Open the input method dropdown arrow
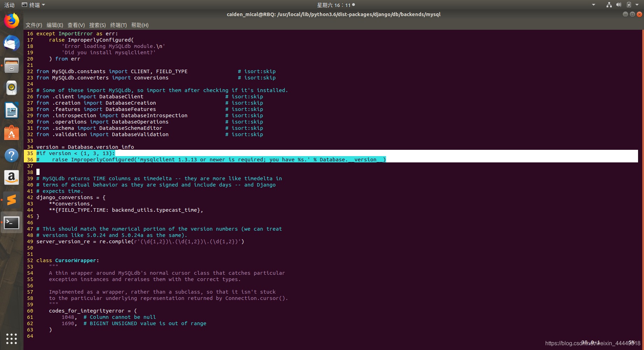This screenshot has width=644, height=350. point(594,5)
